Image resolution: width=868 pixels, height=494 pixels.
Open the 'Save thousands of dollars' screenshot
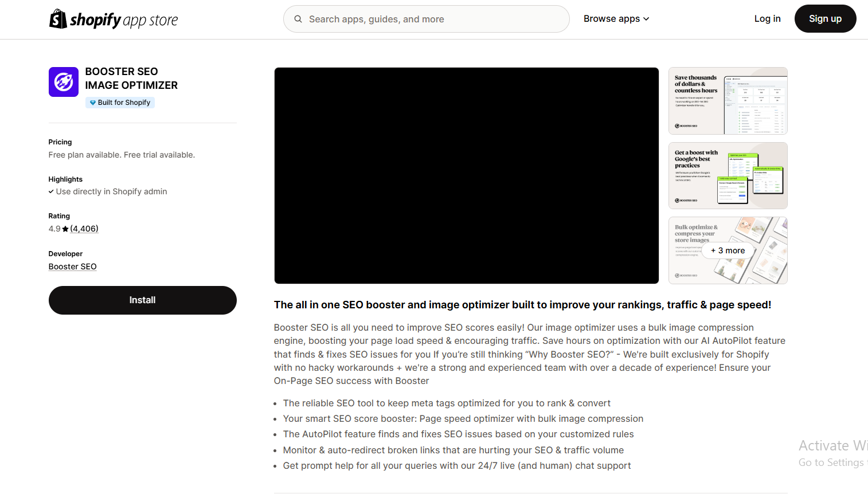[728, 101]
